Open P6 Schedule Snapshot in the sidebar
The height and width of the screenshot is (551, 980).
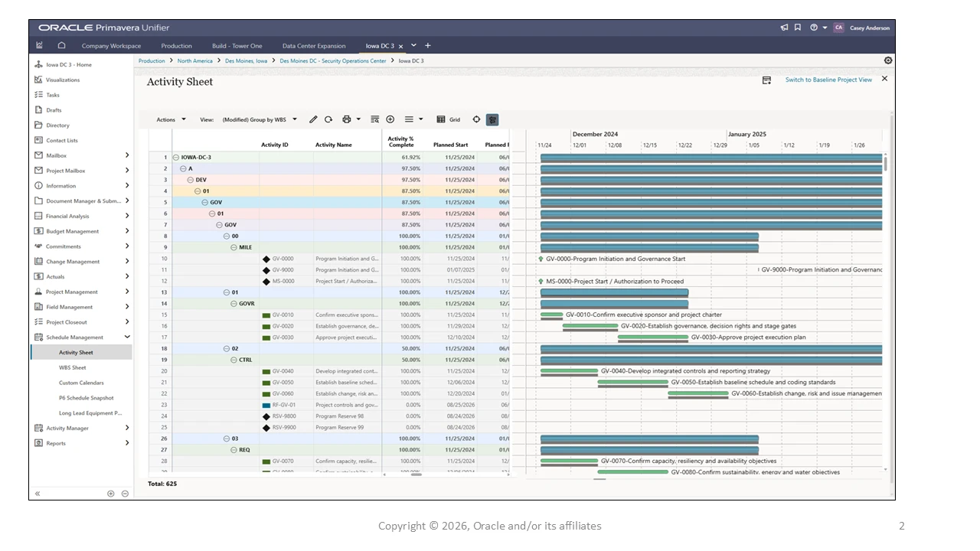click(x=87, y=398)
